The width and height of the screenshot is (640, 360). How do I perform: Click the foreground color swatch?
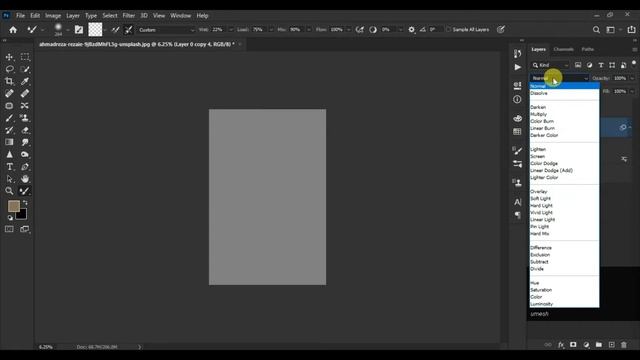[13, 206]
